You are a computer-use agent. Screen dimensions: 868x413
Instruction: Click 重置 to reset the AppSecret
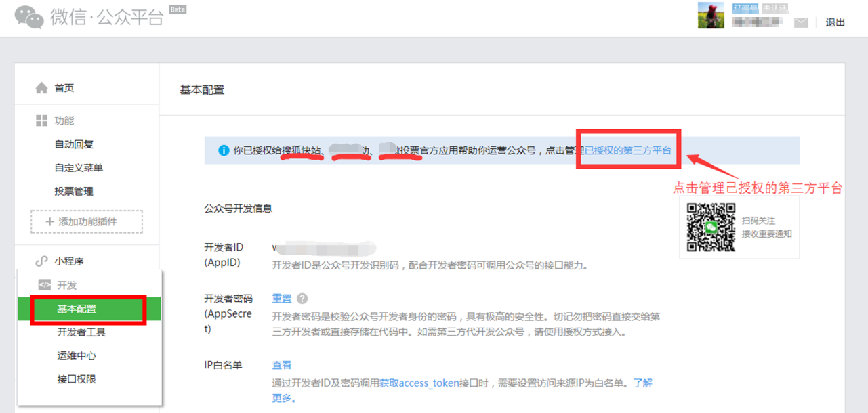pyautogui.click(x=283, y=299)
